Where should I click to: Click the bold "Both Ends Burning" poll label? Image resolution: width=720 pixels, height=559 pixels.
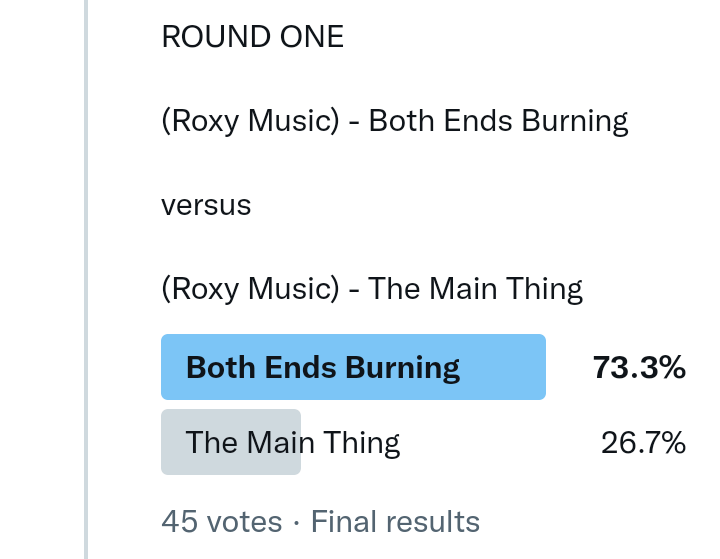(323, 367)
